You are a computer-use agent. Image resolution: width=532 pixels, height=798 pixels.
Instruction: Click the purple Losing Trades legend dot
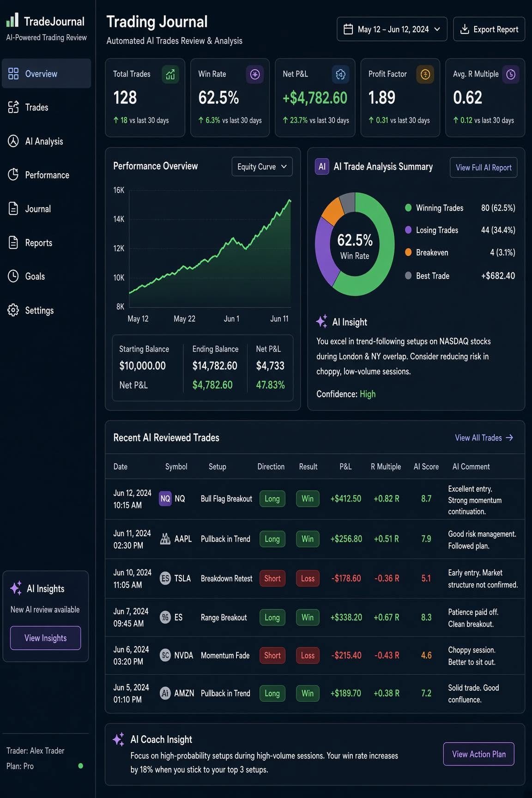pos(408,230)
